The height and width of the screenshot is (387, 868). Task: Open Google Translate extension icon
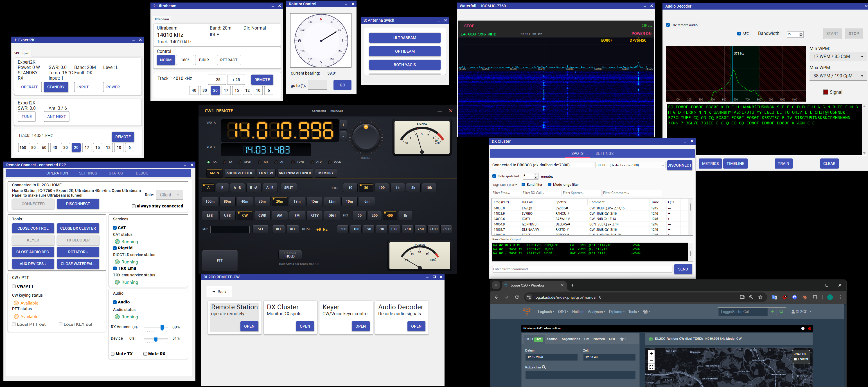(774, 297)
